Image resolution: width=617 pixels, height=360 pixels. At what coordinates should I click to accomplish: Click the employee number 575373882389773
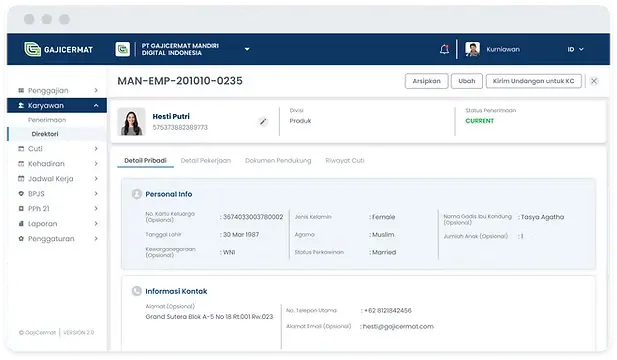point(180,127)
